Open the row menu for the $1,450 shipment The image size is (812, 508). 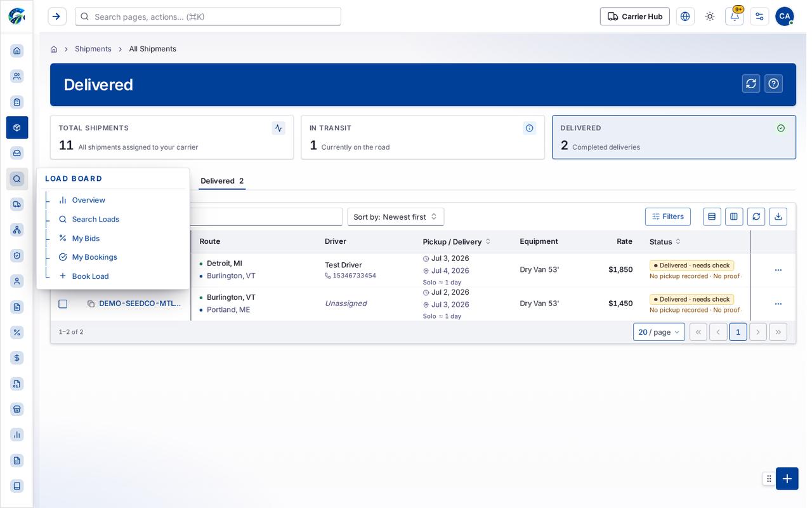pyautogui.click(x=778, y=304)
